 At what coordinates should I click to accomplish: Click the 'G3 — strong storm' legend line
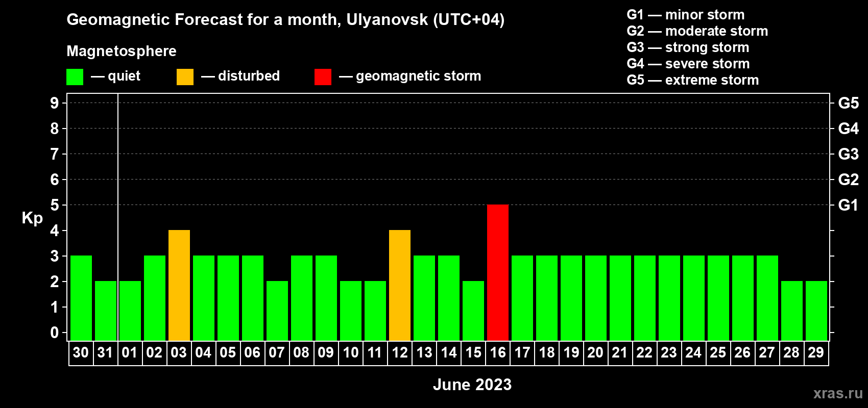(x=688, y=47)
